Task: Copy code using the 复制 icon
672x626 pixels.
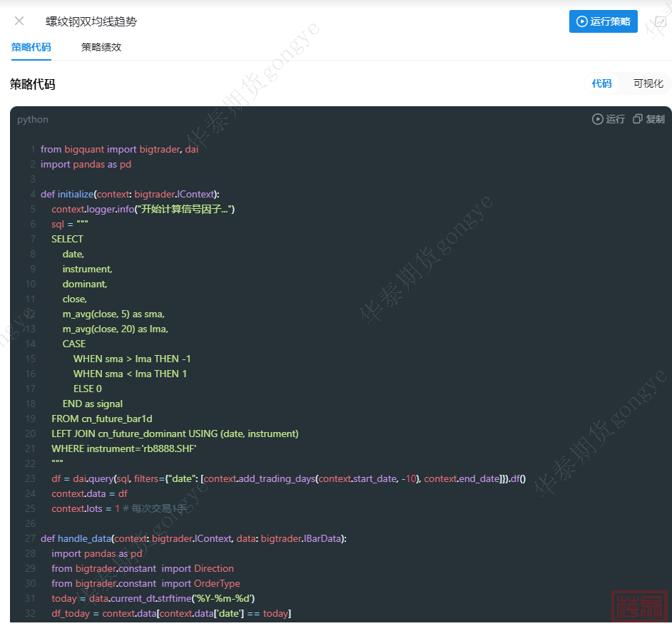Action: click(x=648, y=119)
